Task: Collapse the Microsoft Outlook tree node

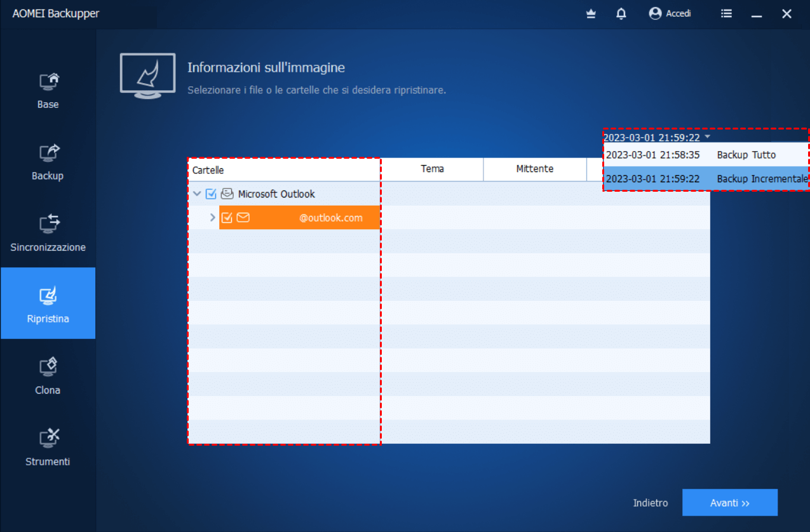Action: tap(198, 194)
